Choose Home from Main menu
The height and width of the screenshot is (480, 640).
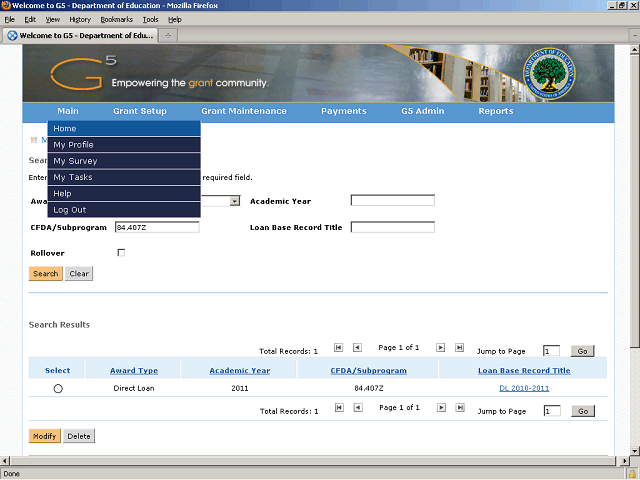pyautogui.click(x=124, y=129)
